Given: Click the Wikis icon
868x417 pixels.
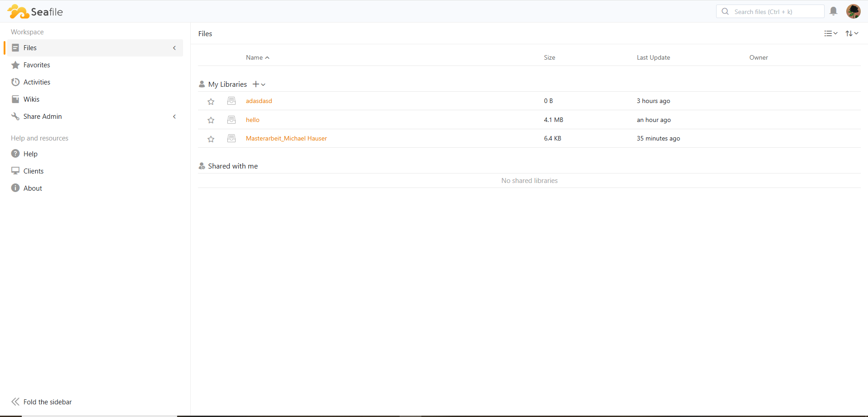Looking at the screenshot, I should pos(15,99).
